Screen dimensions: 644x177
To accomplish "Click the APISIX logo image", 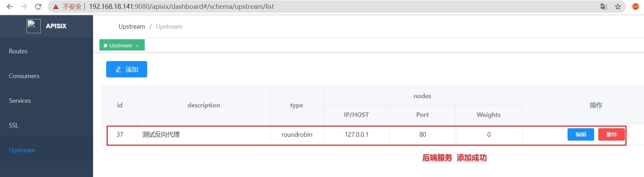I will click(x=34, y=26).
